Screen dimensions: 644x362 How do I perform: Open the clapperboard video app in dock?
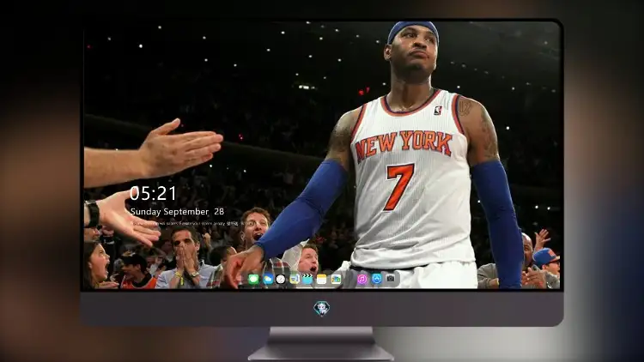(307, 279)
